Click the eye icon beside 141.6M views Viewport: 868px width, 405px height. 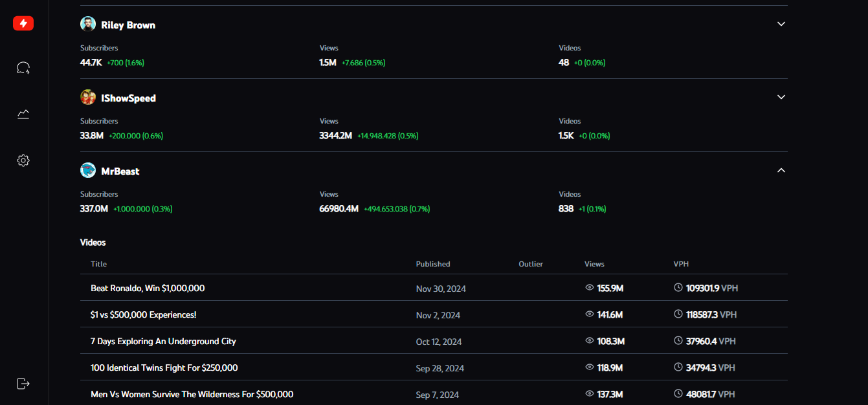[590, 314]
